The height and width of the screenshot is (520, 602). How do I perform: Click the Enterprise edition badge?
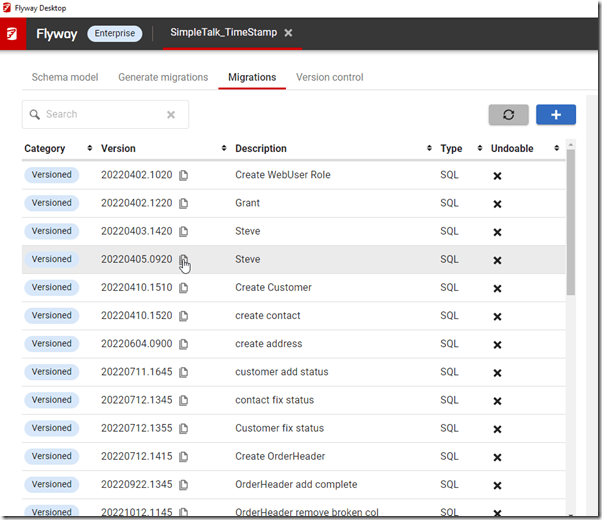tap(115, 33)
